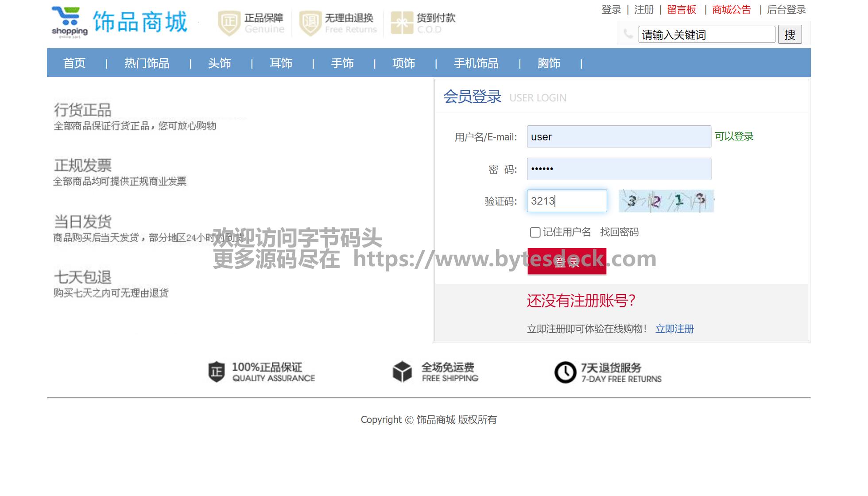Click the 无理由退换 Free Returns shield icon
868x496 pixels.
(310, 23)
